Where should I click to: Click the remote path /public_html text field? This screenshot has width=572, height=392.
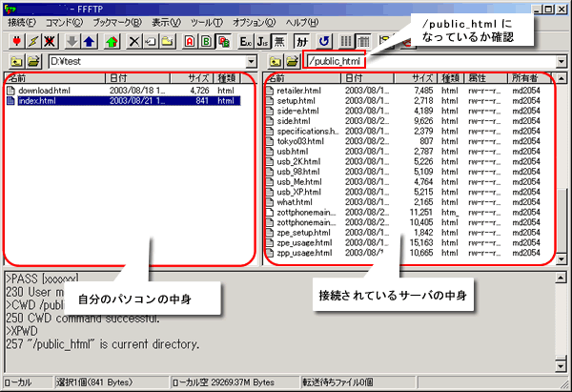tap(429, 62)
